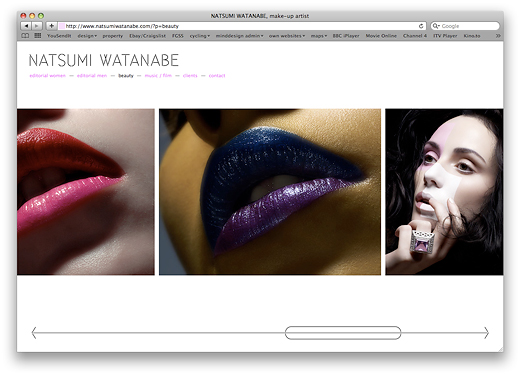
Task: Open the editorial women page
Action: 48,76
